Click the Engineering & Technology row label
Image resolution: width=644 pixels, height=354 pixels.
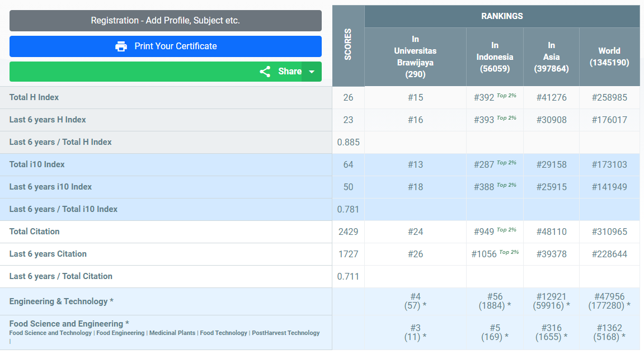point(62,301)
